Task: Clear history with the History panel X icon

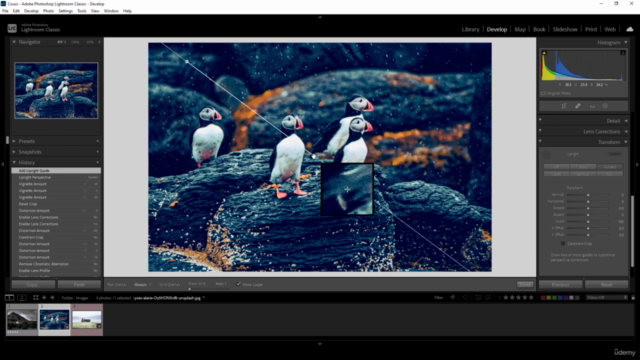Action: (98, 162)
